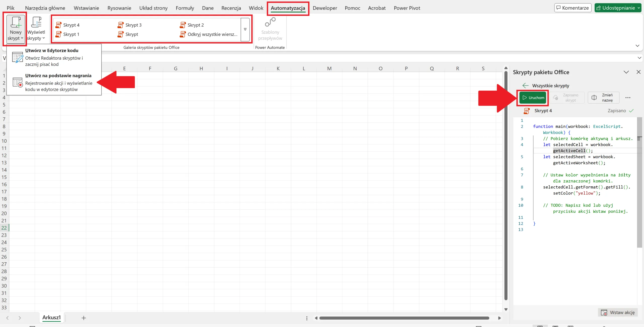The height and width of the screenshot is (327, 644).
Task: Open the Udostępnianie dropdown
Action: click(x=638, y=8)
